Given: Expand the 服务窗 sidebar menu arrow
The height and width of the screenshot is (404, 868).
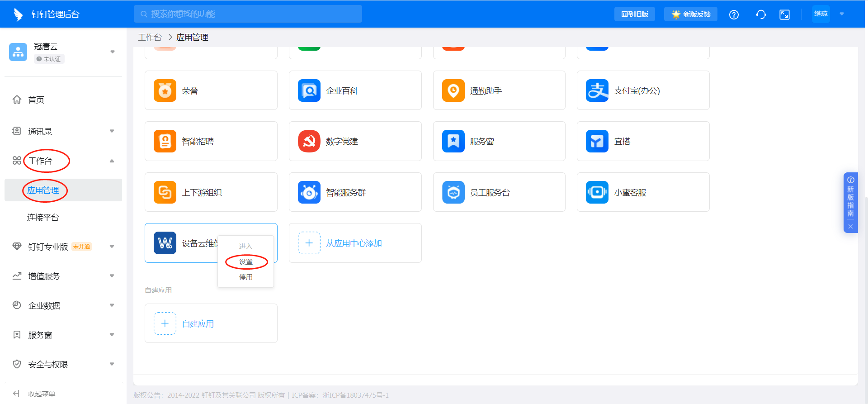Looking at the screenshot, I should [112, 335].
